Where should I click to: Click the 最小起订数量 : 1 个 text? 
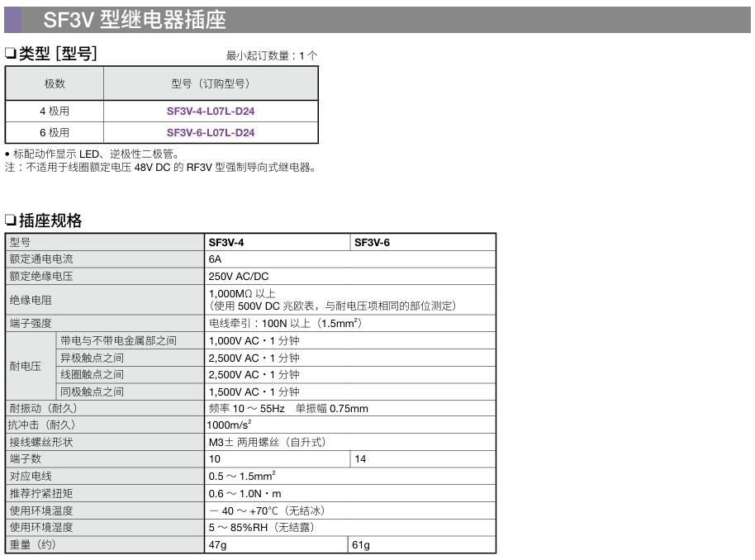point(272,55)
